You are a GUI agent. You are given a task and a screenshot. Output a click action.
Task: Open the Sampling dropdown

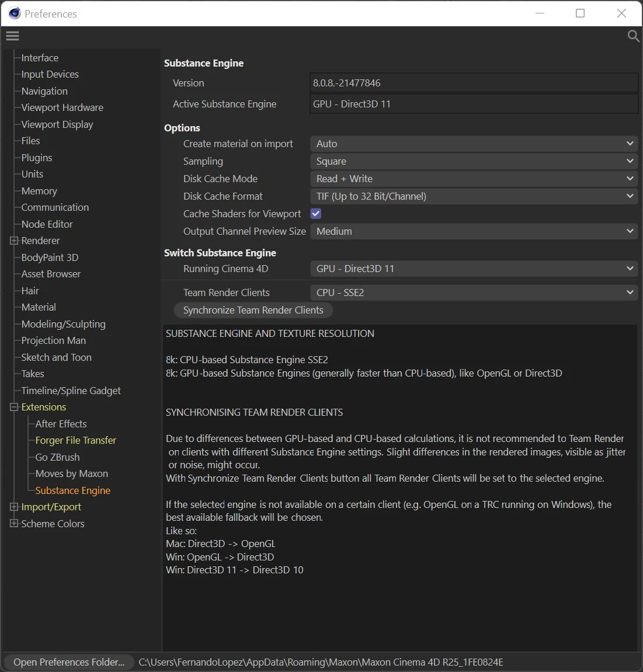pos(474,161)
